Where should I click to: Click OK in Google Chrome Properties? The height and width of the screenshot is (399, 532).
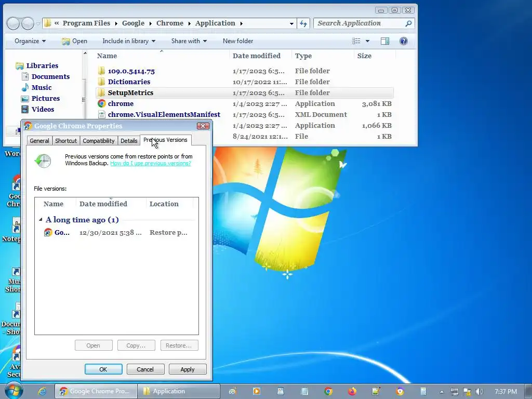point(103,369)
